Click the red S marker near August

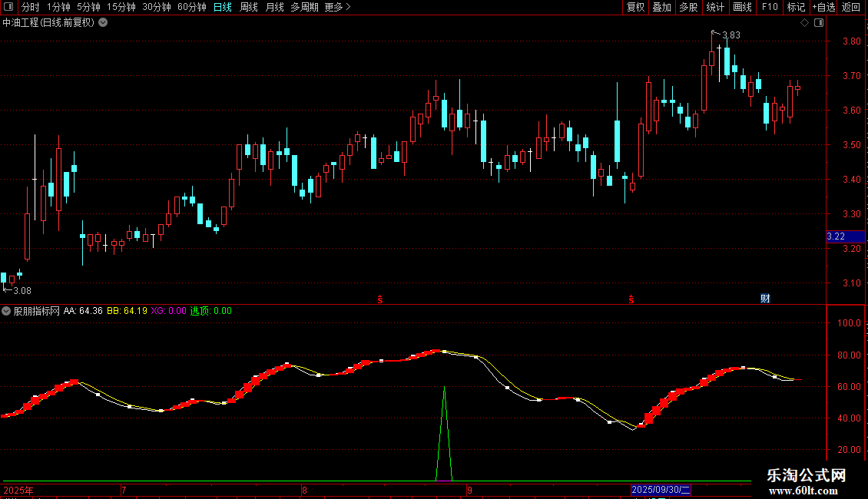380,299
